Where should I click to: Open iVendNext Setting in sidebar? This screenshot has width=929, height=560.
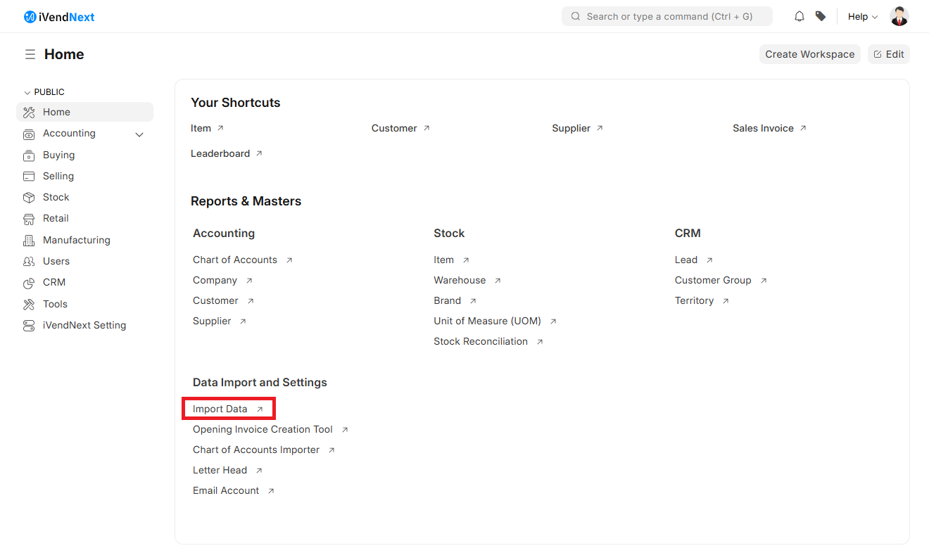(84, 325)
